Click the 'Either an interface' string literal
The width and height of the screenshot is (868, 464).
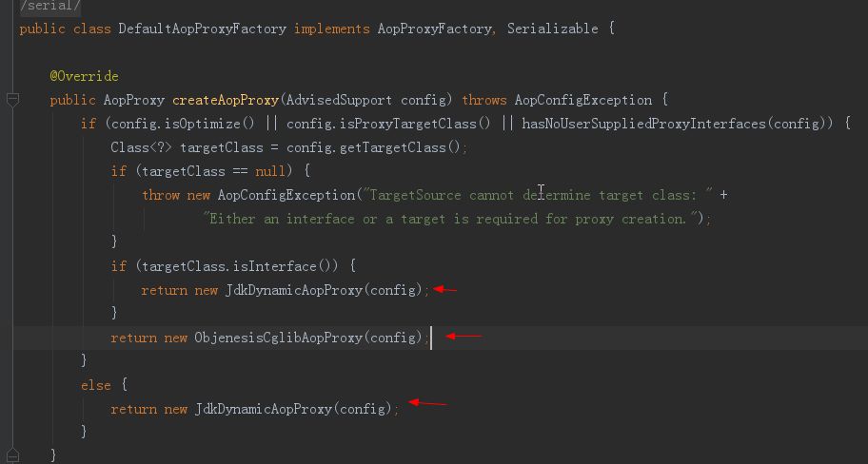(x=450, y=219)
